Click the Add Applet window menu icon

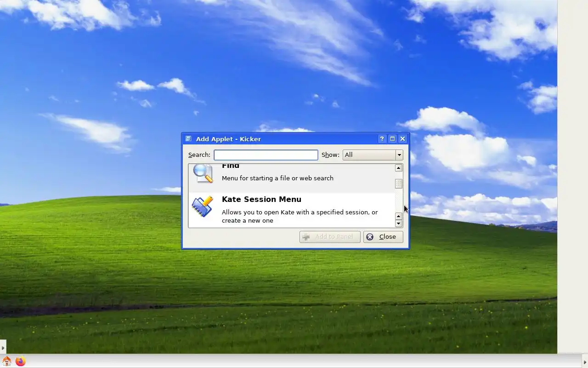188,138
